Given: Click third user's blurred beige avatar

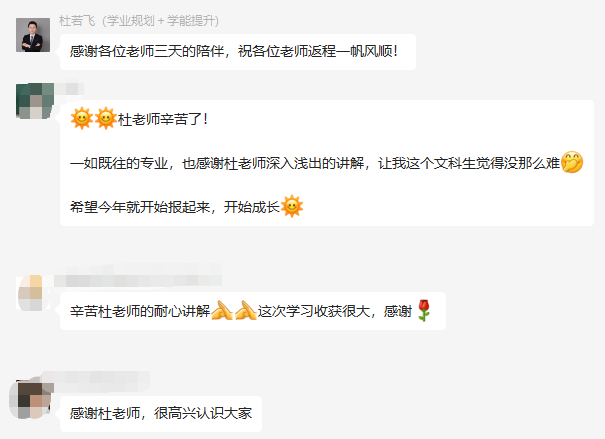Looking at the screenshot, I should pyautogui.click(x=33, y=293).
